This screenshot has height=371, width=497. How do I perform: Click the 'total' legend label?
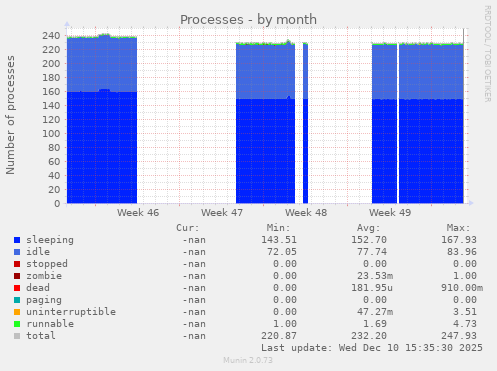click(x=41, y=336)
